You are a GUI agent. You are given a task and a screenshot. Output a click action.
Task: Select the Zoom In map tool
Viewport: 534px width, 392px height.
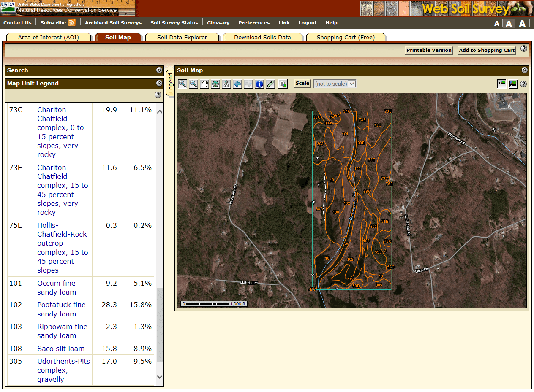click(183, 84)
